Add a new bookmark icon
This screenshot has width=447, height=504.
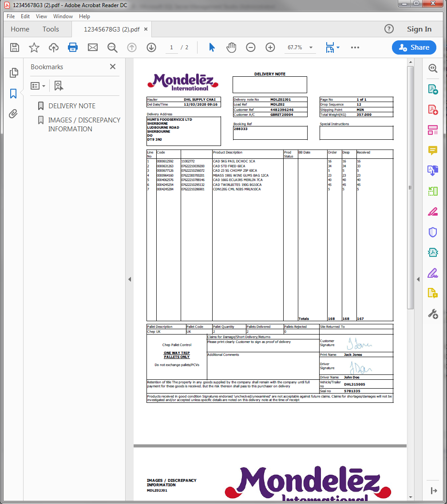(59, 86)
